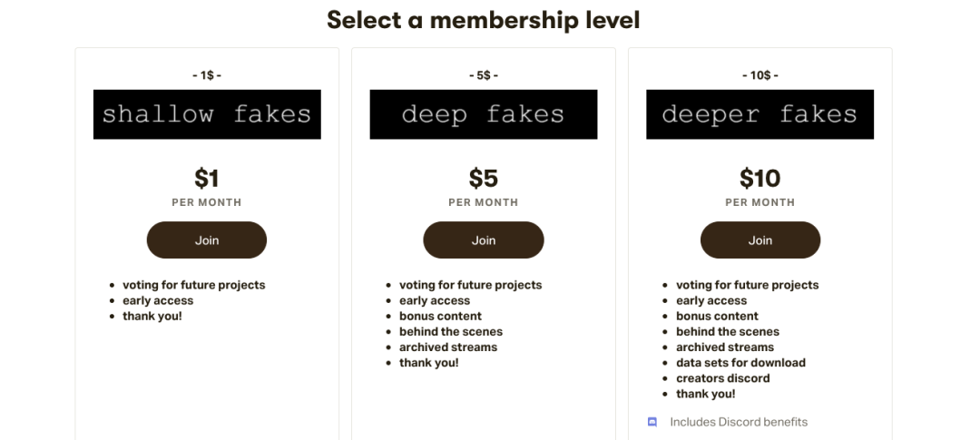Click 'Includes Discord benefits' text

[739, 422]
